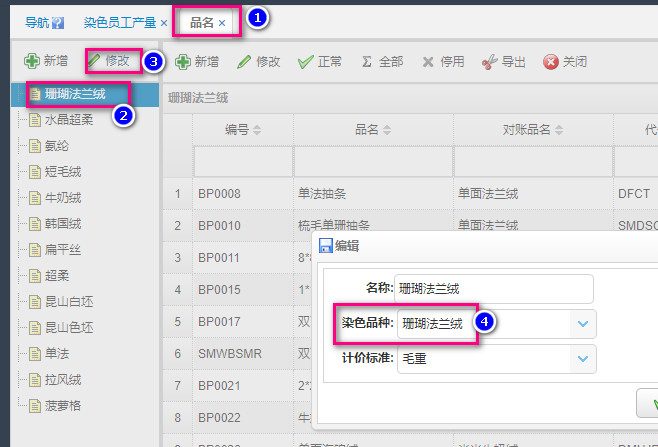
Task: Open the 导航 tab
Action: (x=37, y=23)
